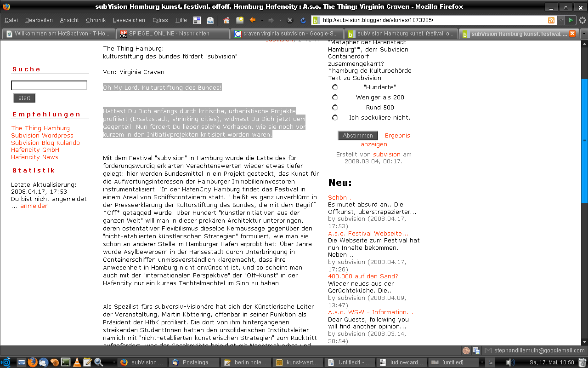588x368 pixels.
Task: Open the Ansicht menu
Action: coord(69,20)
